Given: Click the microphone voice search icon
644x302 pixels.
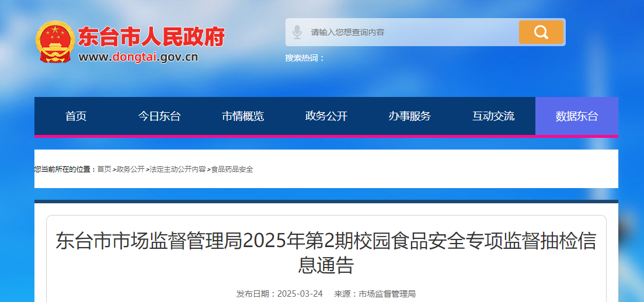Looking at the screenshot, I should pos(297,32).
